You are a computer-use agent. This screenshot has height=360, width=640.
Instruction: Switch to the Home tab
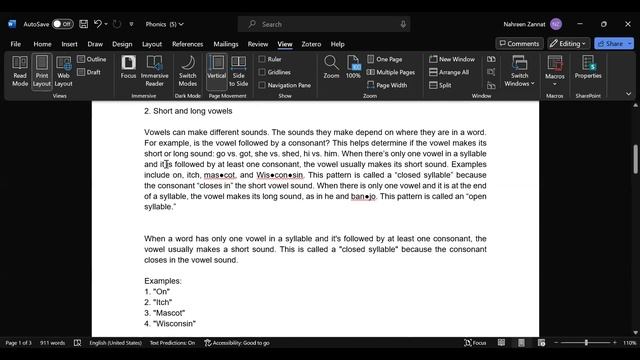point(42,44)
